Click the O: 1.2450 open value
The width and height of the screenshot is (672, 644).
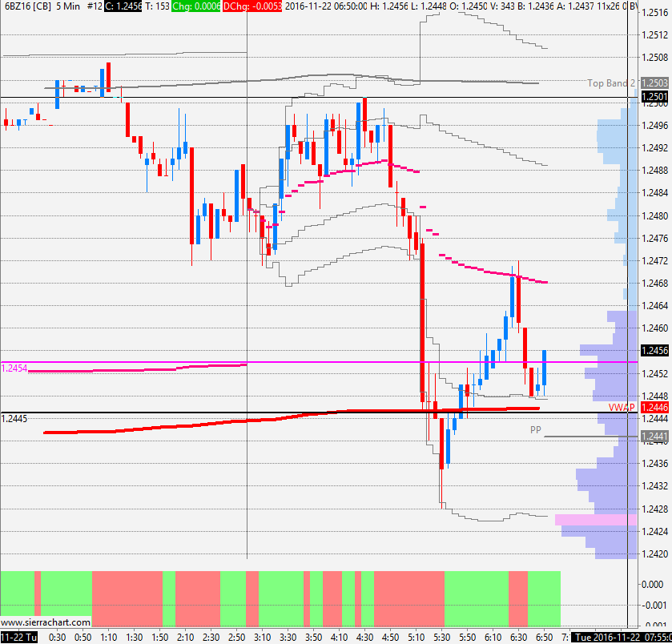(469, 6)
